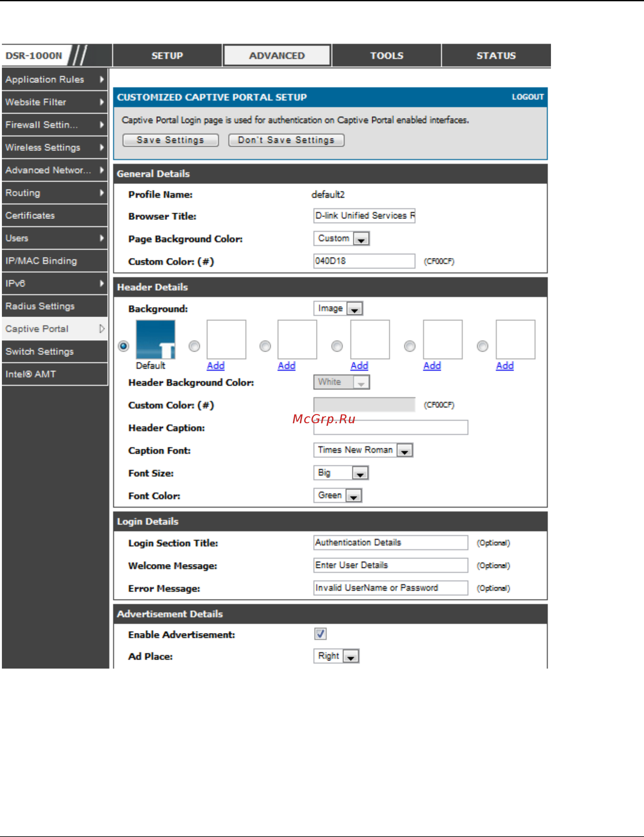
Task: Expand the IPv6 submenu arrow
Action: click(102, 283)
